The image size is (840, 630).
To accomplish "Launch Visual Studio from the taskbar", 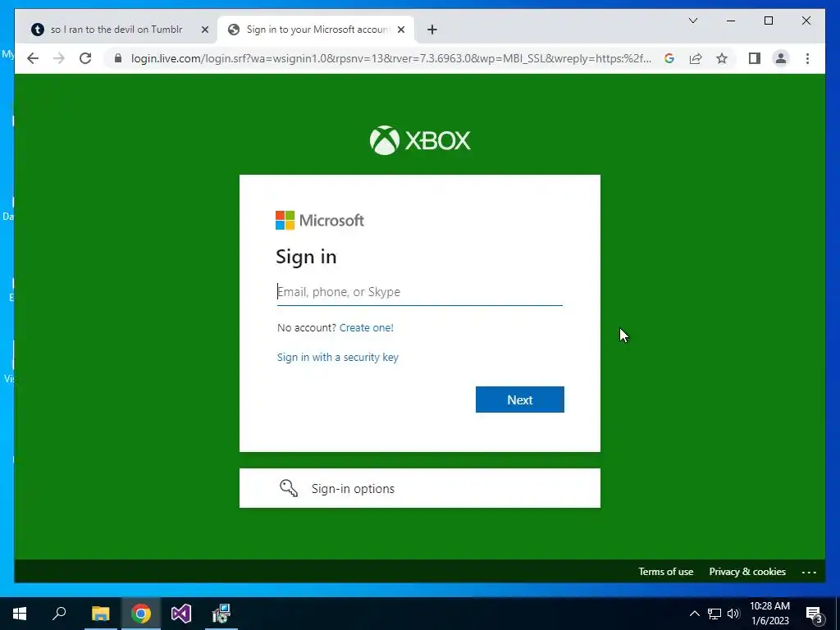I will 181,614.
